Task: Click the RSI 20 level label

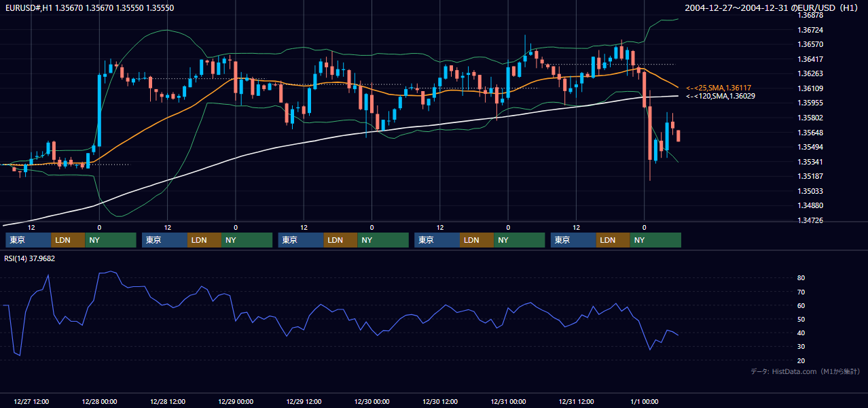Action: (801, 360)
